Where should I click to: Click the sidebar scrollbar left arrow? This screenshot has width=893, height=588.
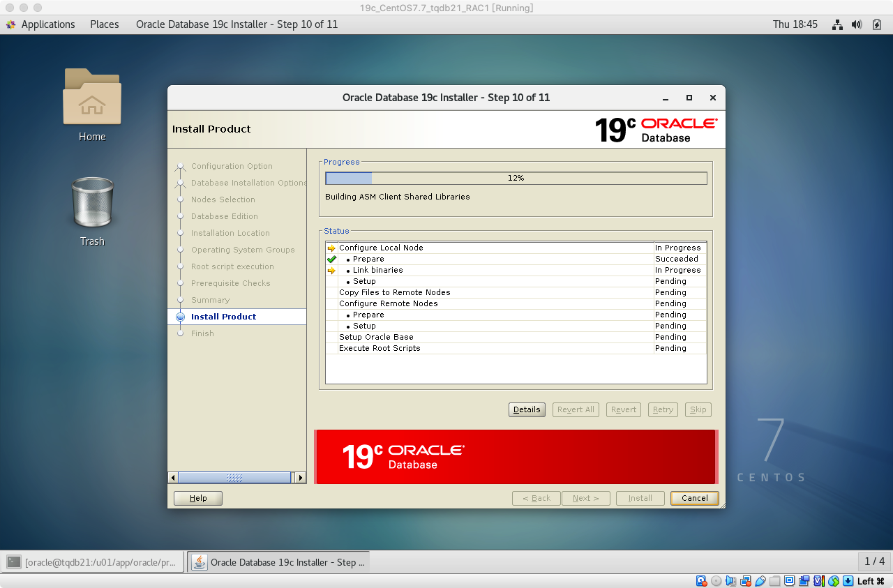tap(173, 478)
